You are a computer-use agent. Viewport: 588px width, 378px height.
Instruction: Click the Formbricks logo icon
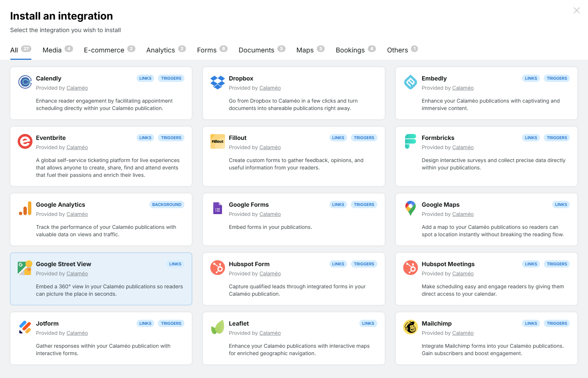411,141
